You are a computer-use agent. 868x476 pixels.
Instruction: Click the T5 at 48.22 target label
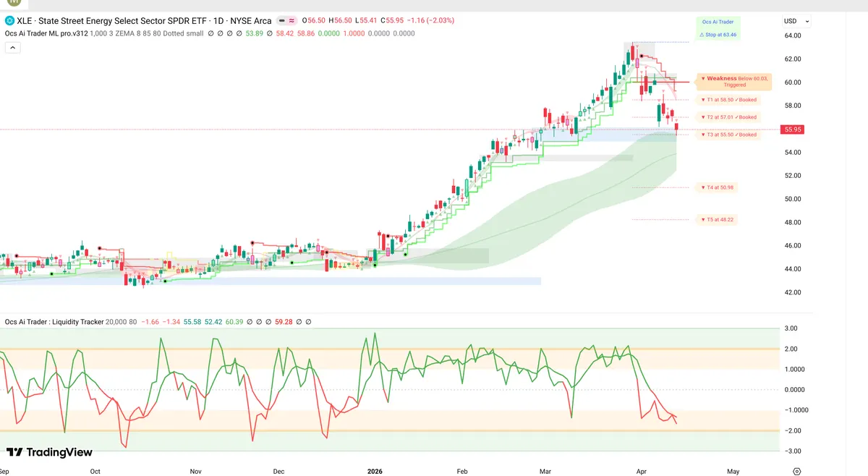(x=718, y=219)
